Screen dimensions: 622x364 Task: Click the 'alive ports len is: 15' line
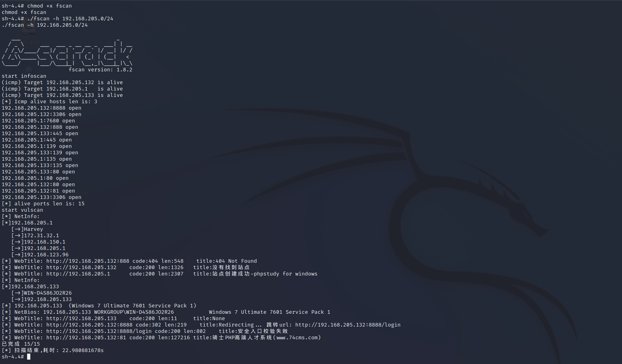[x=49, y=204]
